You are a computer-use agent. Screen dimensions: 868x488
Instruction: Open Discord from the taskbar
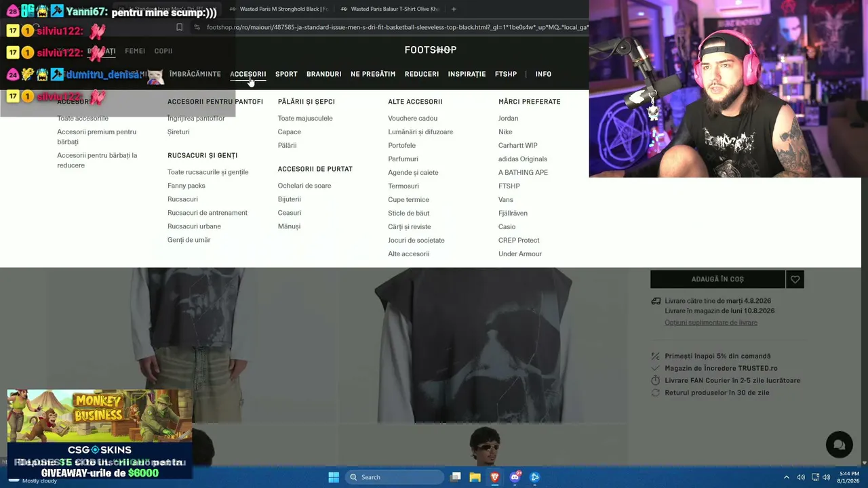click(x=515, y=477)
